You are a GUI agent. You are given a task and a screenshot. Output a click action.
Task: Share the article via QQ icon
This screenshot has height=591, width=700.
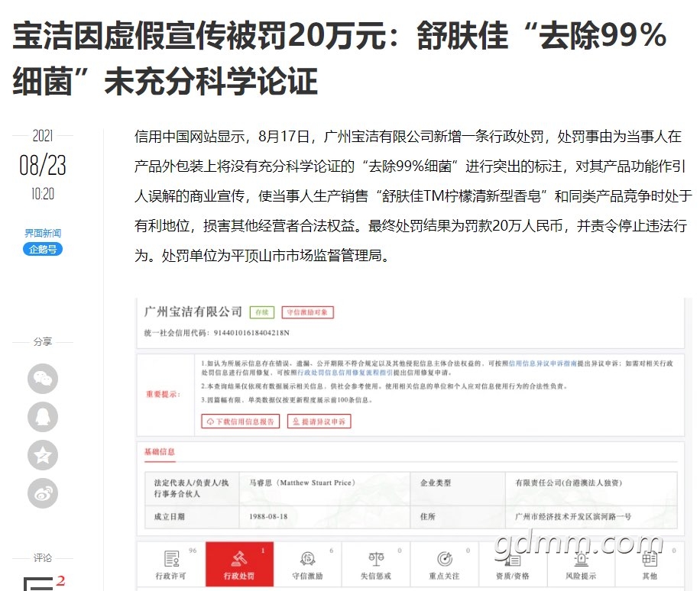pos(43,417)
